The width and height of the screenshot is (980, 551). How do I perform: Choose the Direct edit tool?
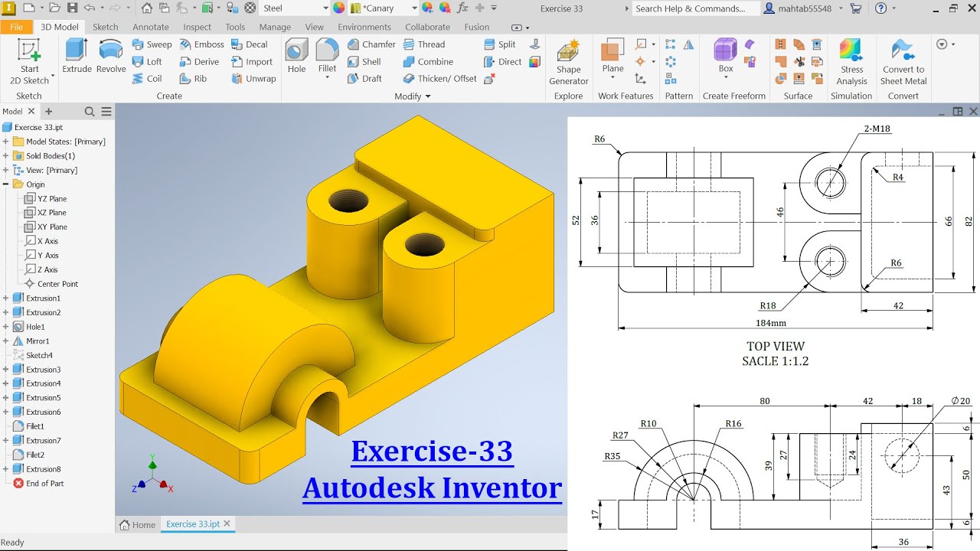click(502, 61)
